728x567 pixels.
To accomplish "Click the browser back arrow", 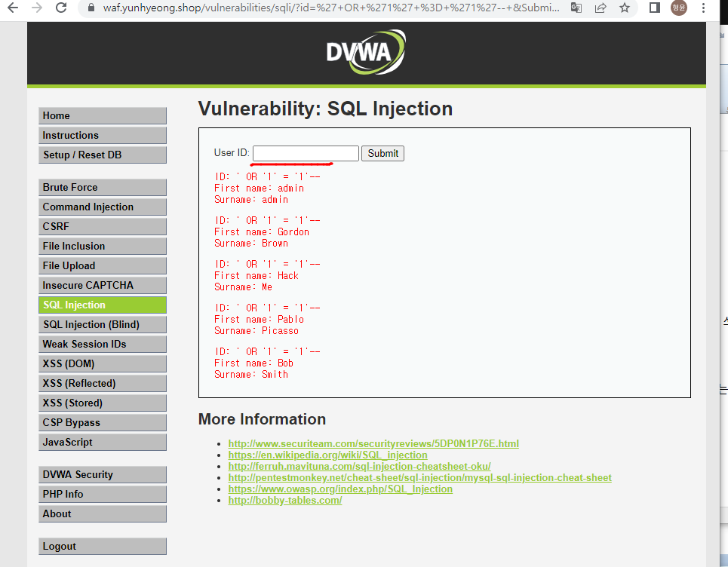I will 13,8.
